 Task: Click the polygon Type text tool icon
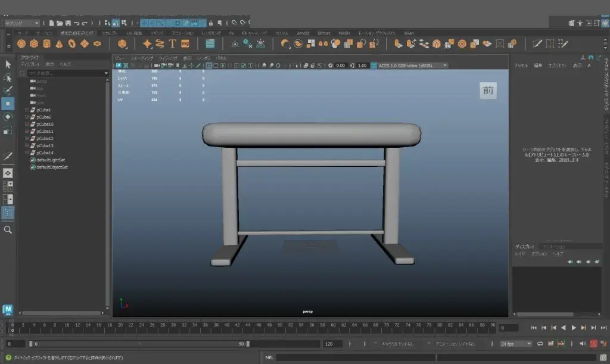[172, 44]
